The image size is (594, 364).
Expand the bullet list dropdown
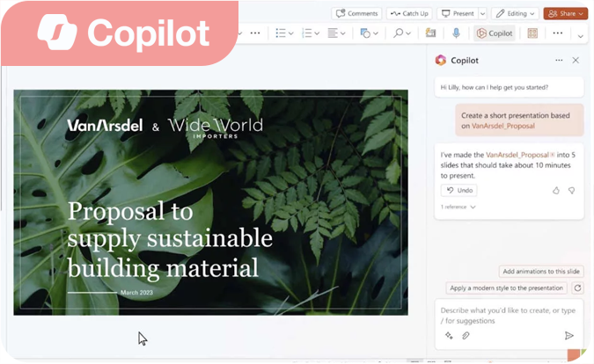coord(292,33)
